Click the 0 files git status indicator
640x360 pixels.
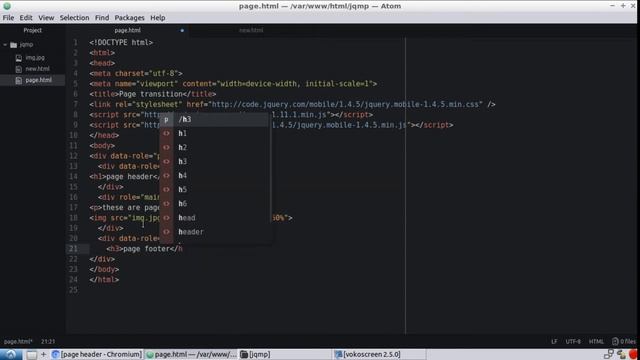tap(623, 341)
